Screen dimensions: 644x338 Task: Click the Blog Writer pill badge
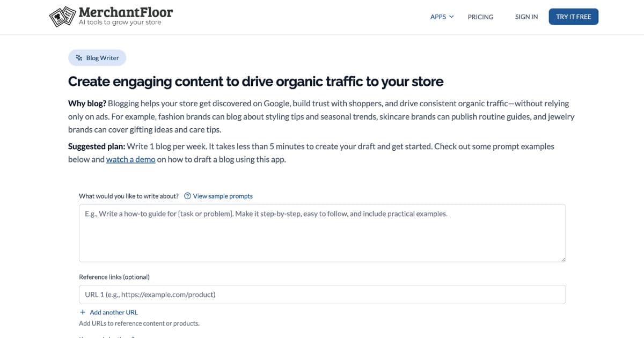(97, 57)
